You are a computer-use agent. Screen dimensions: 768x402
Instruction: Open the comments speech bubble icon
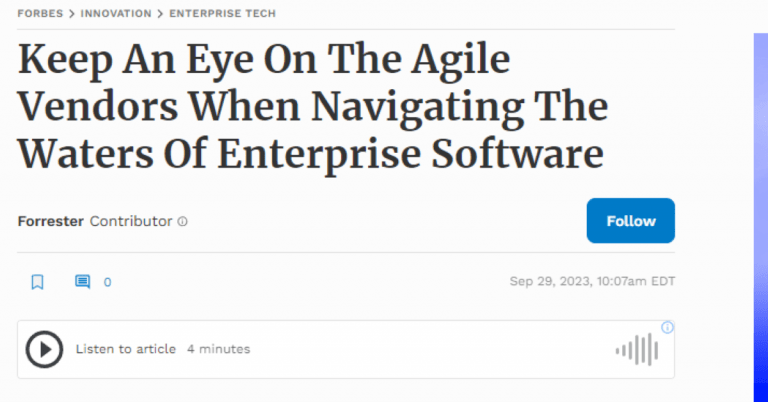click(x=83, y=282)
